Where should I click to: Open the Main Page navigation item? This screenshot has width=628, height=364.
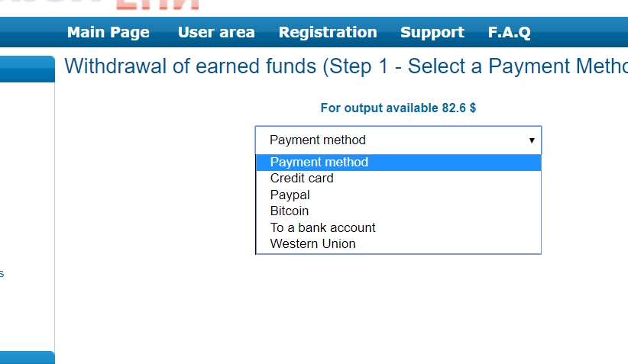click(x=108, y=32)
